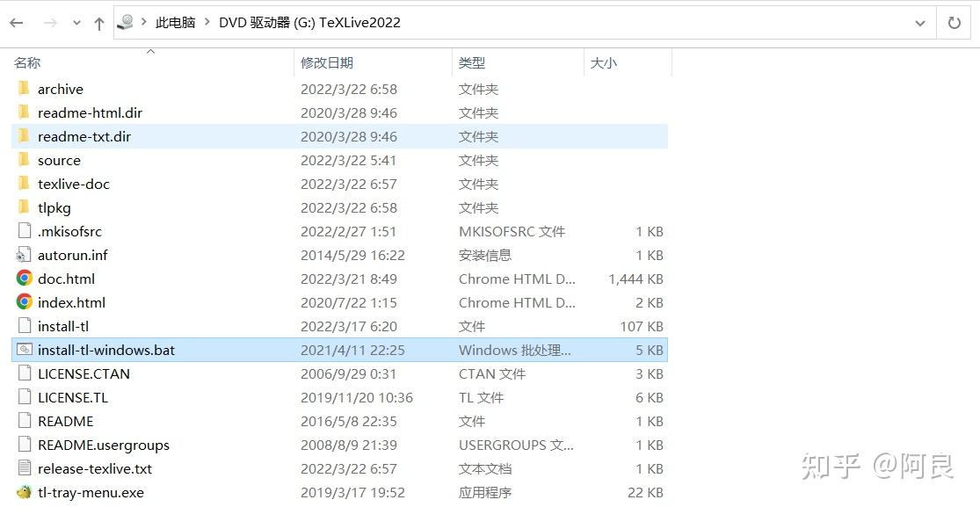Expand the forward button's recent locations dropdown
980x507 pixels.
(x=77, y=22)
